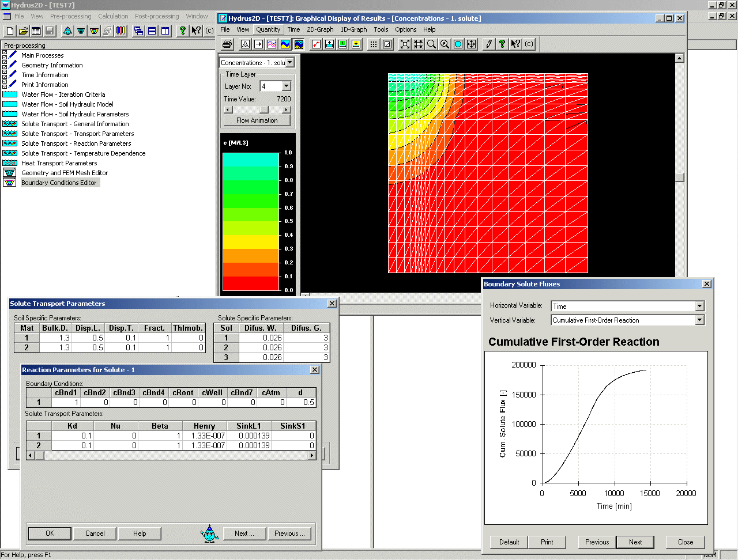
Task: Open the Pre-processing menu in main window
Action: [x=70, y=16]
